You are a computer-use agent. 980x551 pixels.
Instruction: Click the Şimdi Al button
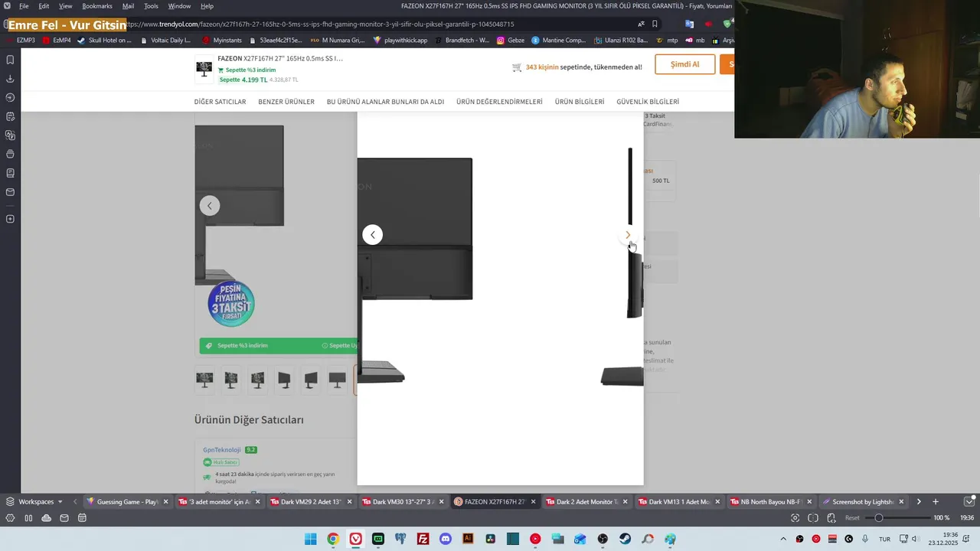pos(684,64)
